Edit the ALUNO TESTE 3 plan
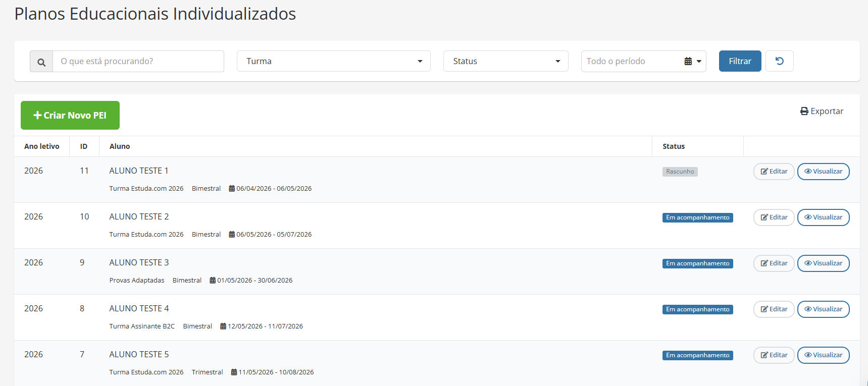868x386 pixels. coord(774,263)
